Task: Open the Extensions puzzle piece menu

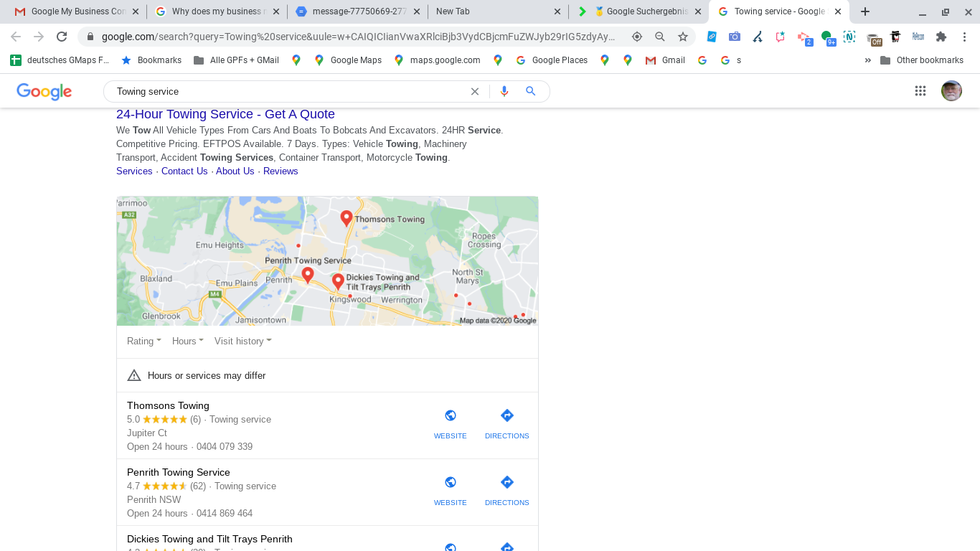Action: pos(941,37)
